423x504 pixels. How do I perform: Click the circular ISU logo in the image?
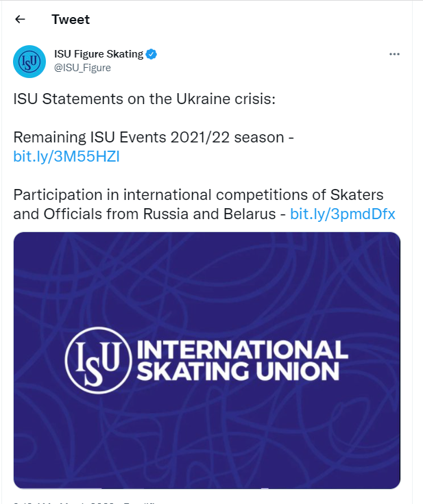(97, 360)
